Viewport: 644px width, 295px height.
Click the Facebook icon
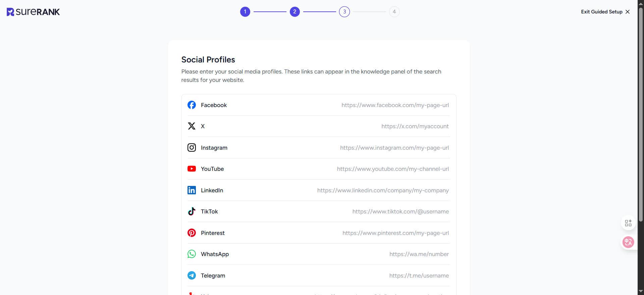coord(192,105)
